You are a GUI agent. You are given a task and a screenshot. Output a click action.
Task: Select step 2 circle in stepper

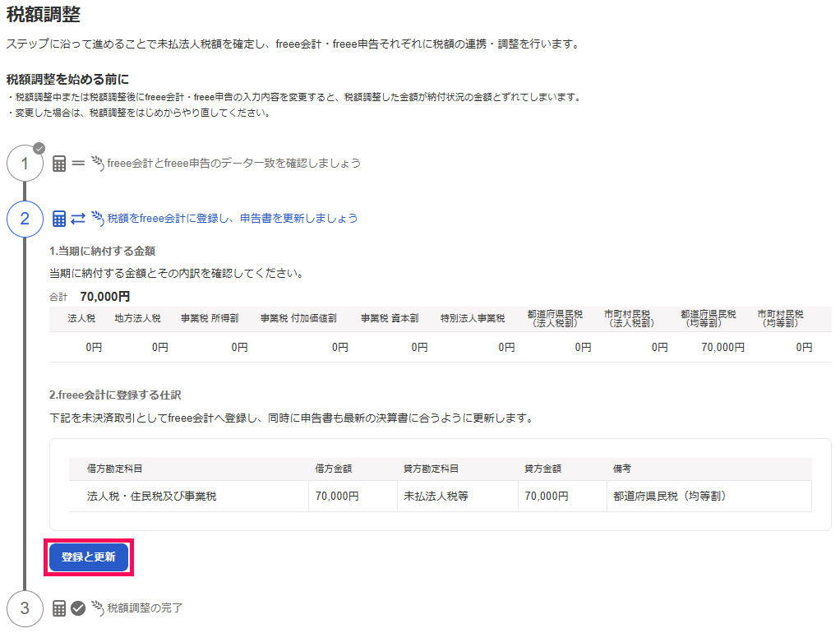pos(25,219)
